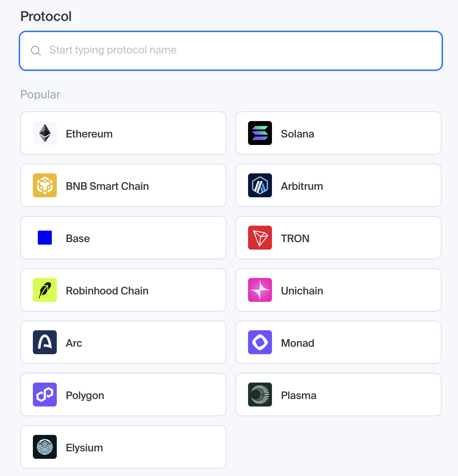458x476 pixels.
Task: Click the Solana striped logo icon
Action: coord(260,133)
